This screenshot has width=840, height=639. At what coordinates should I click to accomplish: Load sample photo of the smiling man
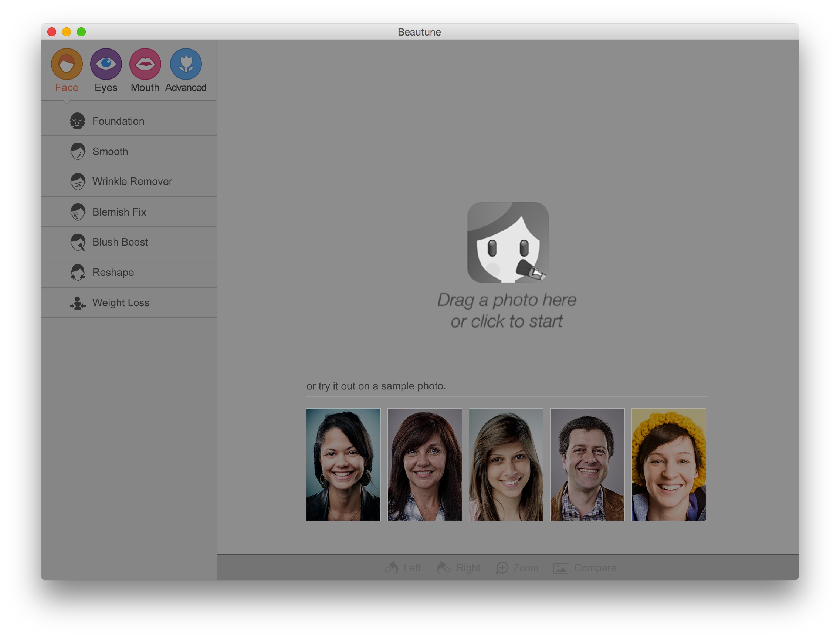click(x=587, y=464)
